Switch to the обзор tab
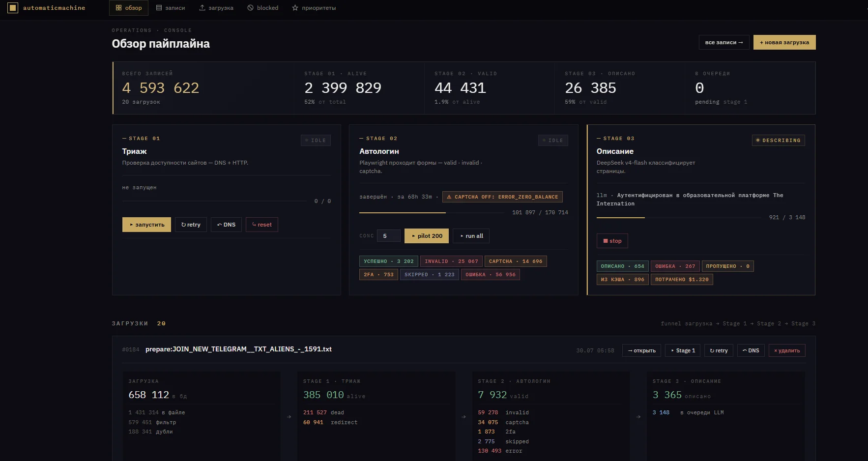 (x=129, y=8)
